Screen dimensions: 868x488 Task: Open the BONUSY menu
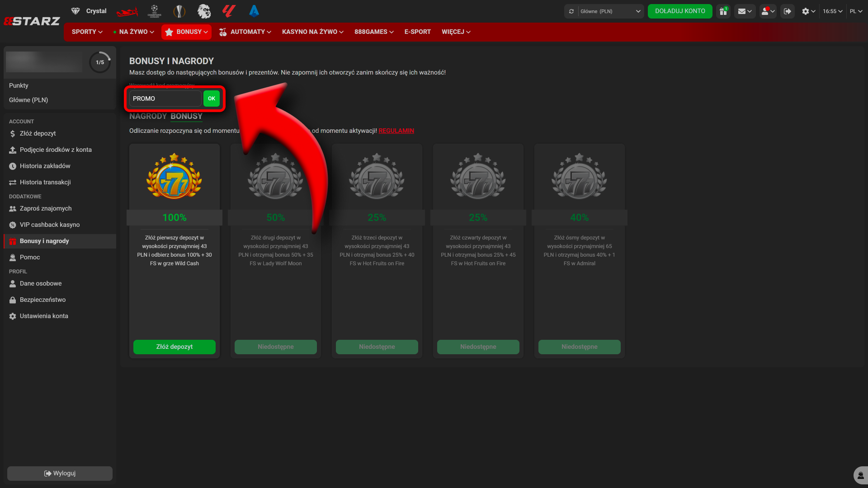click(x=186, y=32)
